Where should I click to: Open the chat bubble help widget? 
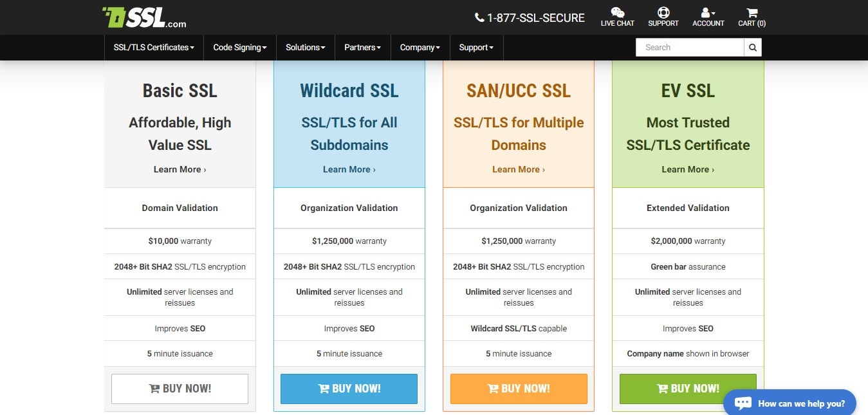pyautogui.click(x=790, y=403)
